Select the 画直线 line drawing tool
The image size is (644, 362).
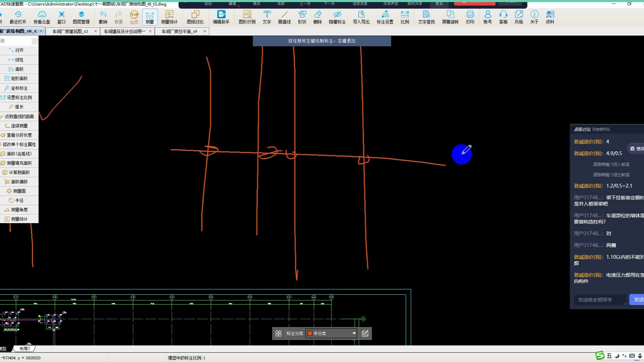coord(284,17)
